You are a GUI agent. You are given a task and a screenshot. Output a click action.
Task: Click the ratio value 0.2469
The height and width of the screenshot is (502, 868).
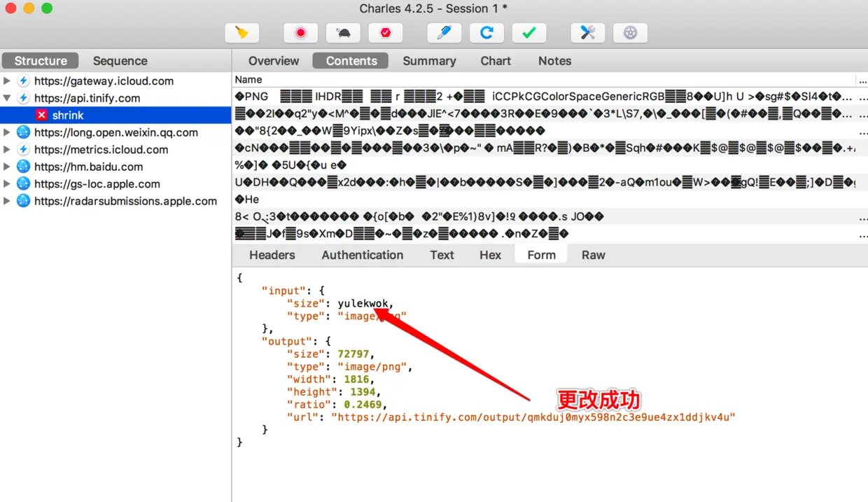[363, 405]
